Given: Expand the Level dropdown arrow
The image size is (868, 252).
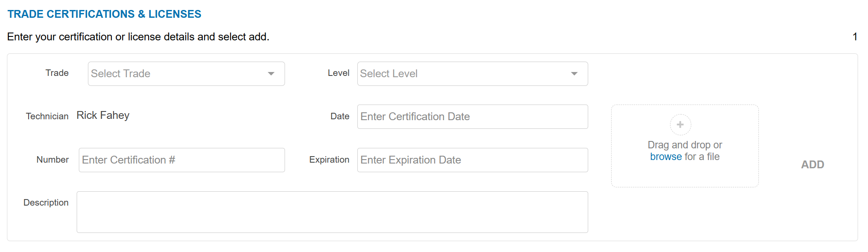Looking at the screenshot, I should (574, 74).
